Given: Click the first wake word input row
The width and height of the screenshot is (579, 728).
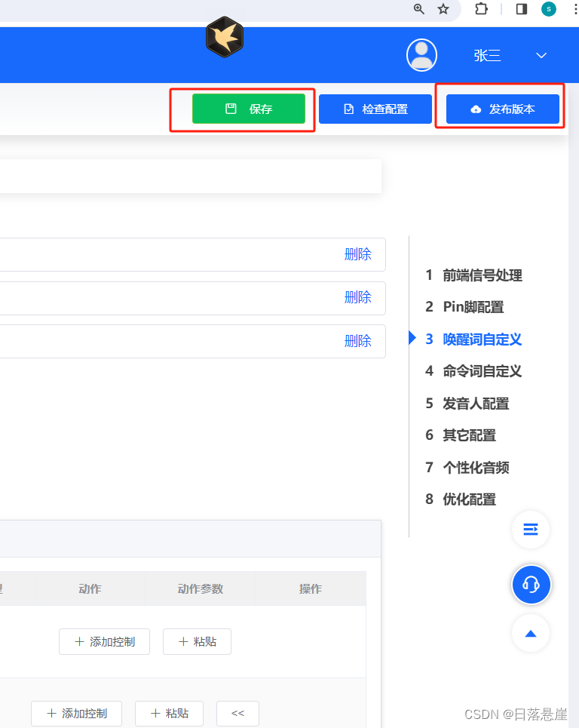Looking at the screenshot, I should pyautogui.click(x=192, y=254).
